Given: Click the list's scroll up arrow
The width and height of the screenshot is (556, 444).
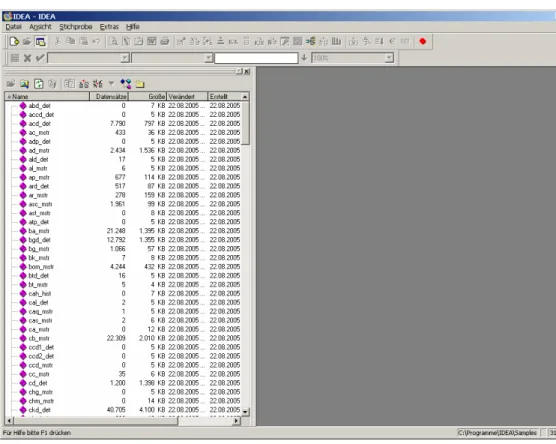Looking at the screenshot, I should pyautogui.click(x=245, y=96).
